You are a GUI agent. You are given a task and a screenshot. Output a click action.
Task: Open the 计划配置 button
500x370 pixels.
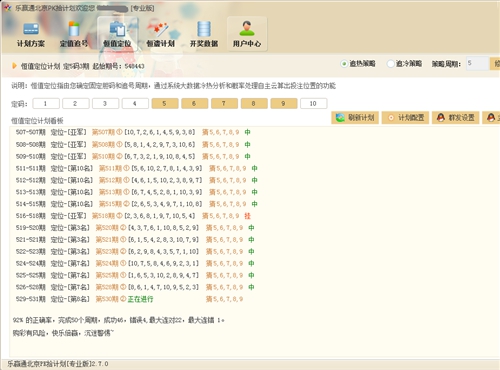coord(405,117)
